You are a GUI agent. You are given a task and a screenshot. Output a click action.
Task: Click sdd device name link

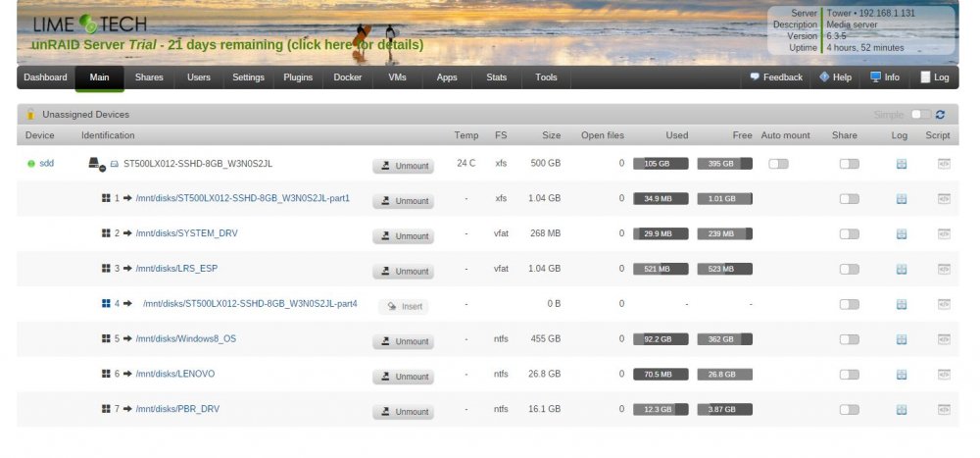47,164
